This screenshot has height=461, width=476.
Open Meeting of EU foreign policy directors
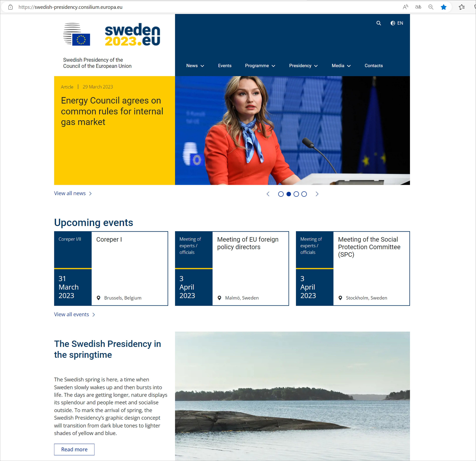232,269
